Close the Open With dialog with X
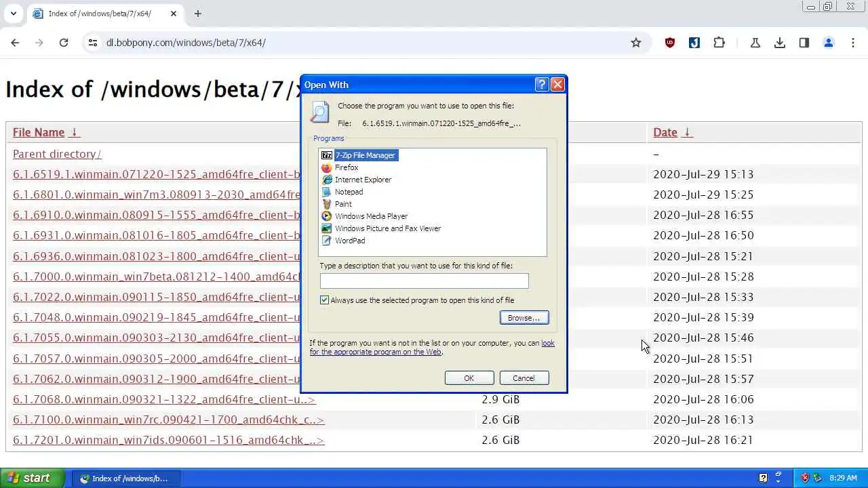This screenshot has height=488, width=868. pos(557,85)
